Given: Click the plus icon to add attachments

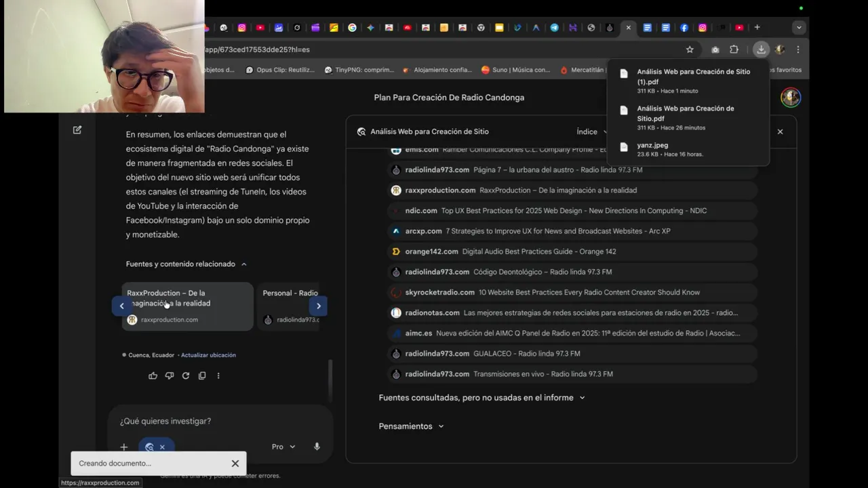Looking at the screenshot, I should click(124, 447).
